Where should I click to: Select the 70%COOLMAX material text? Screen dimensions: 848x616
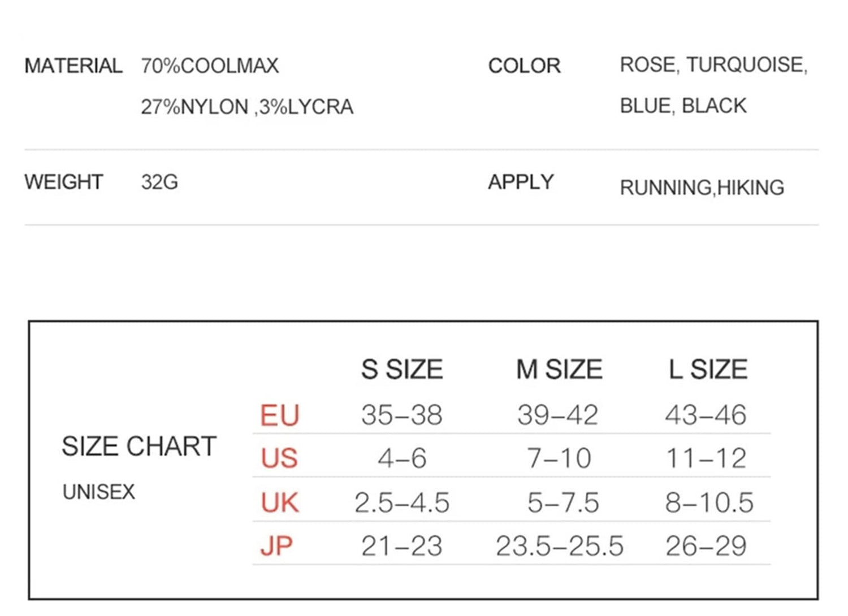[210, 66]
